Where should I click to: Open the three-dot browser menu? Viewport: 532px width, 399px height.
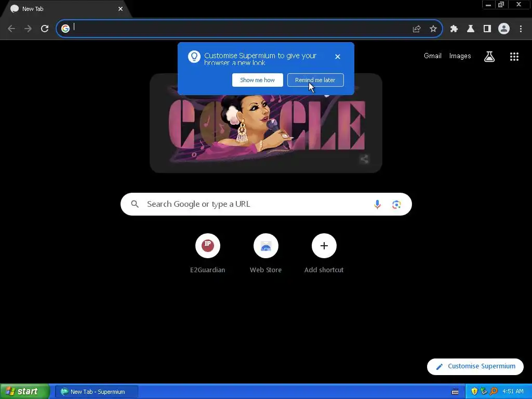(521, 29)
